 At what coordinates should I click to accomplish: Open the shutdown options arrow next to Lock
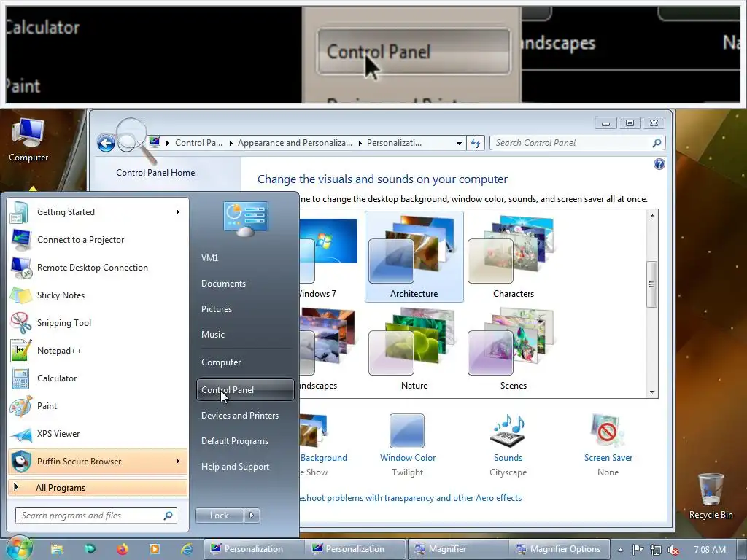click(x=252, y=516)
